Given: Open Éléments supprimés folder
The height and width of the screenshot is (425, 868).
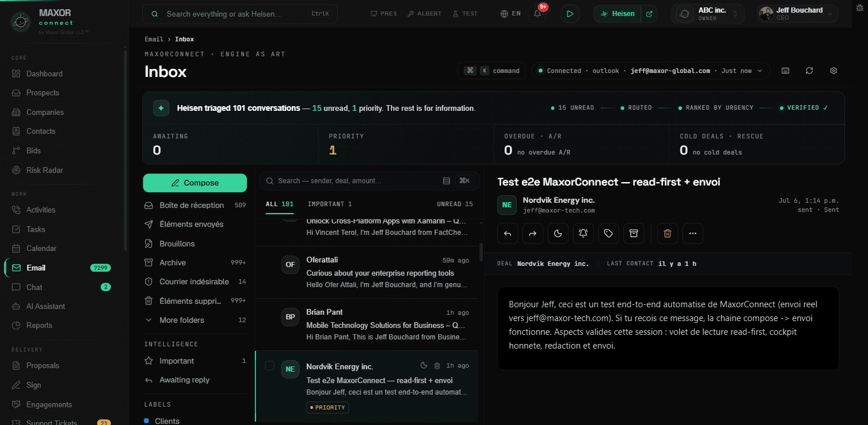Looking at the screenshot, I should tap(195, 300).
